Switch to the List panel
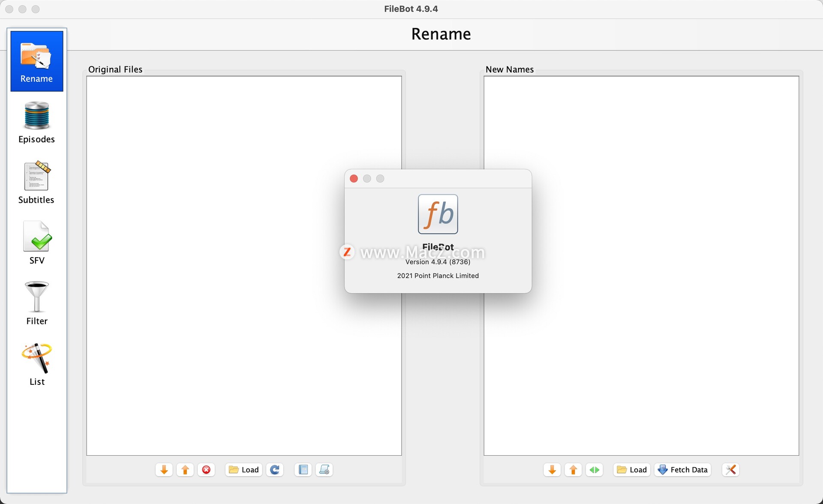 [37, 364]
